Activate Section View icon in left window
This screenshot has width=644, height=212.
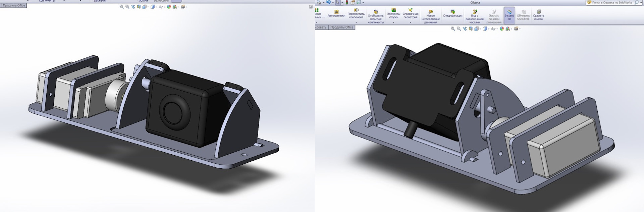pyautogui.click(x=139, y=7)
